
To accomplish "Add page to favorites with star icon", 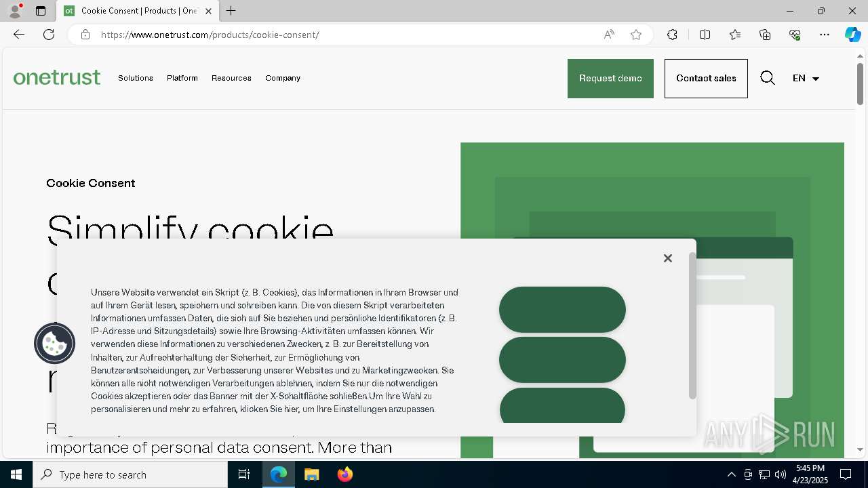I will [x=636, y=35].
